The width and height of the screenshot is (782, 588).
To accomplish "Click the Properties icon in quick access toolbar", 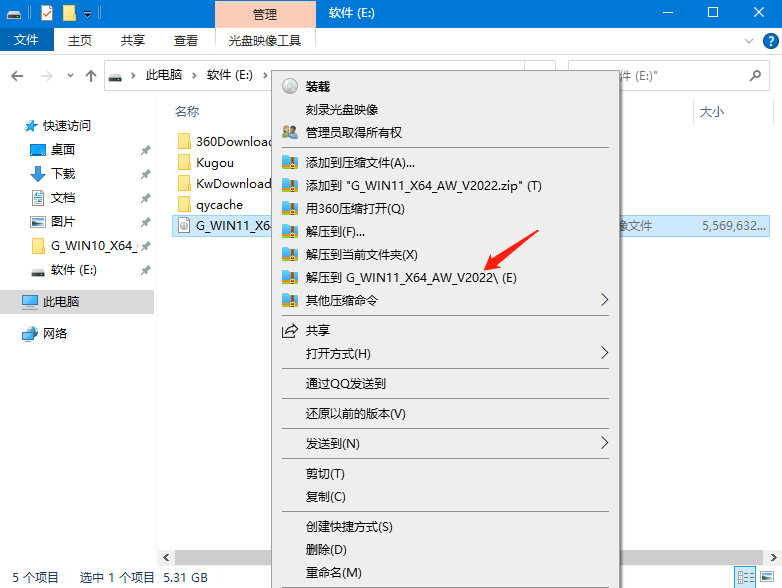I will [47, 13].
